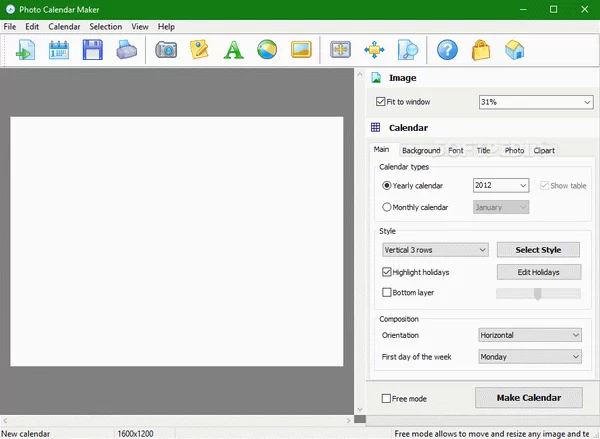Switch to the Main tab

tap(382, 149)
